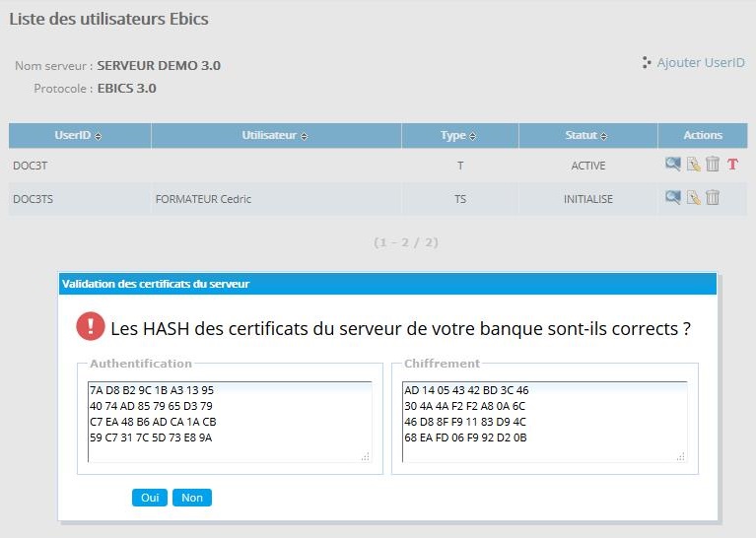Click the red T icon for DOC3T

point(732,166)
